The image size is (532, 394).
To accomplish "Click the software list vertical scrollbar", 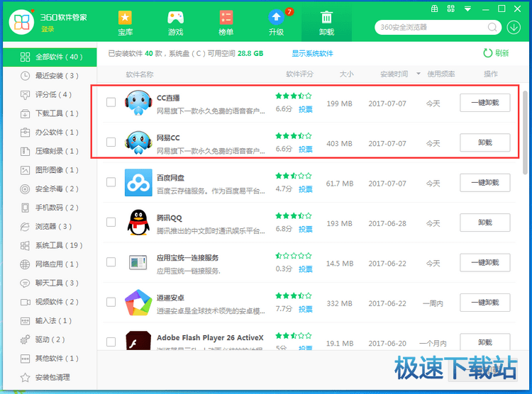I will click(x=526, y=133).
